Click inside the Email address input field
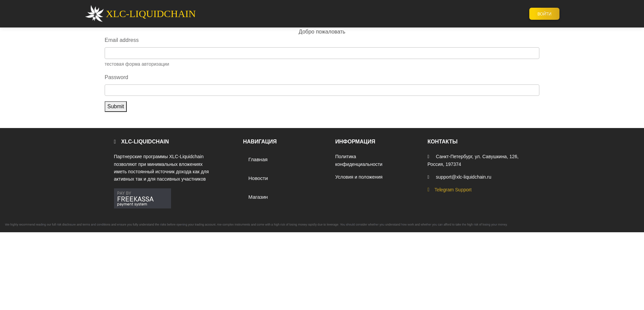 click(x=322, y=53)
